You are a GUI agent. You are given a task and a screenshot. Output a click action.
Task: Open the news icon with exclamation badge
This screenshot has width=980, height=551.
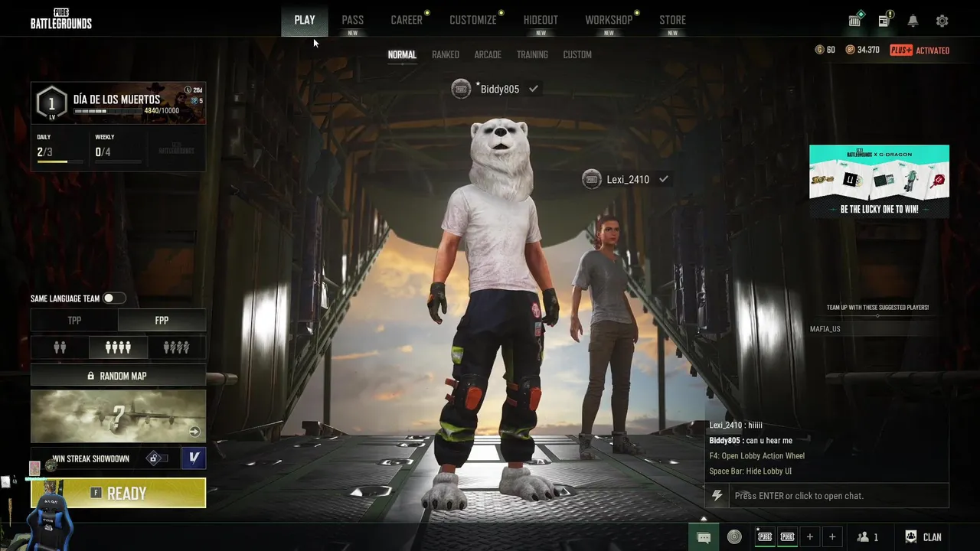click(x=884, y=21)
